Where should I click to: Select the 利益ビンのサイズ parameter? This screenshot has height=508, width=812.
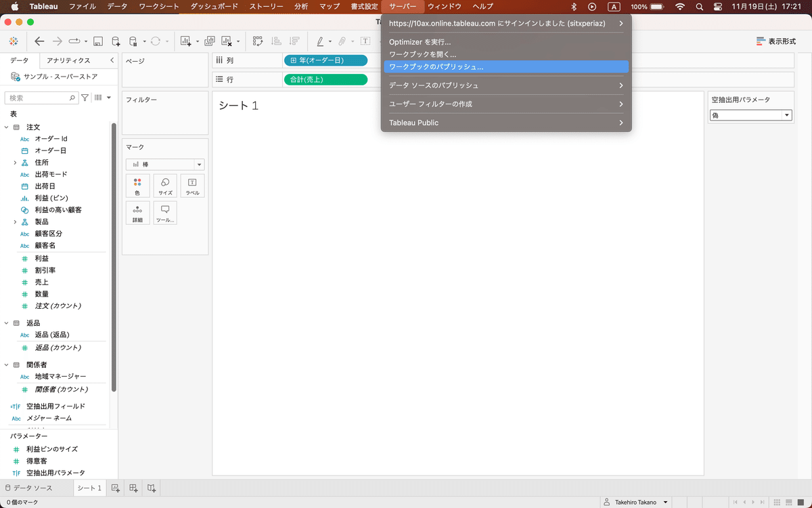tap(52, 449)
